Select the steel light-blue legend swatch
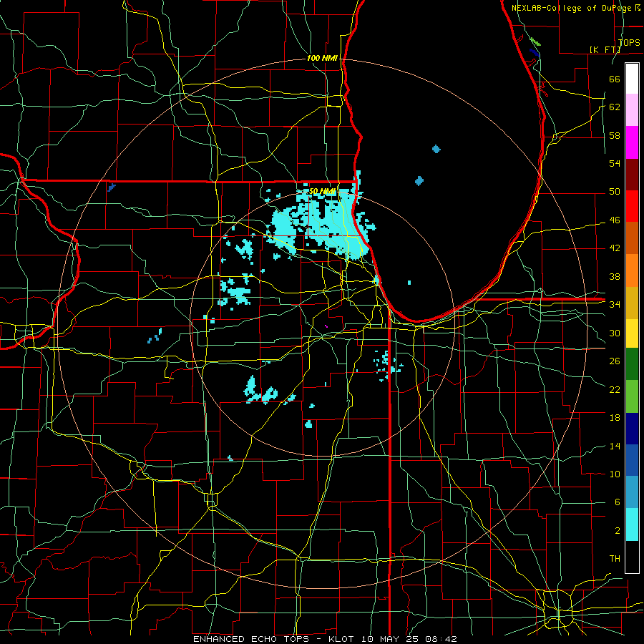Screen dimensions: 644x644 tap(632, 492)
